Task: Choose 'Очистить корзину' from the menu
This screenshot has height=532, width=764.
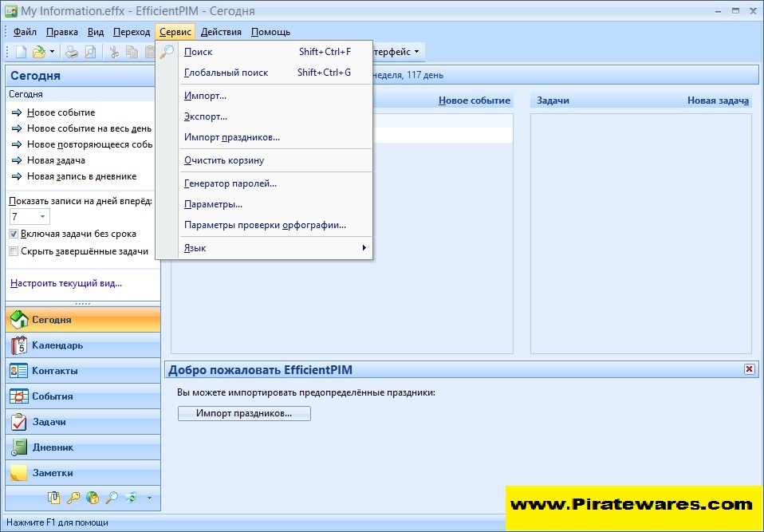Action: (x=224, y=160)
